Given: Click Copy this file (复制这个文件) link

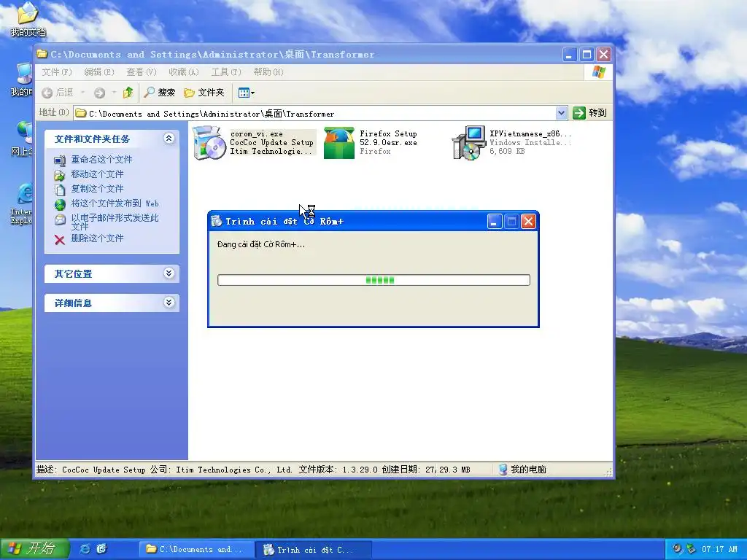Looking at the screenshot, I should (x=97, y=189).
